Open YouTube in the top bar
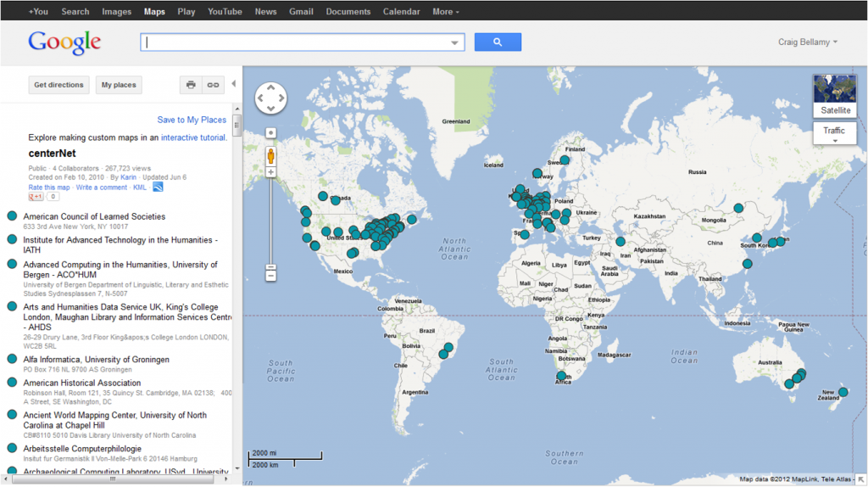 point(225,12)
